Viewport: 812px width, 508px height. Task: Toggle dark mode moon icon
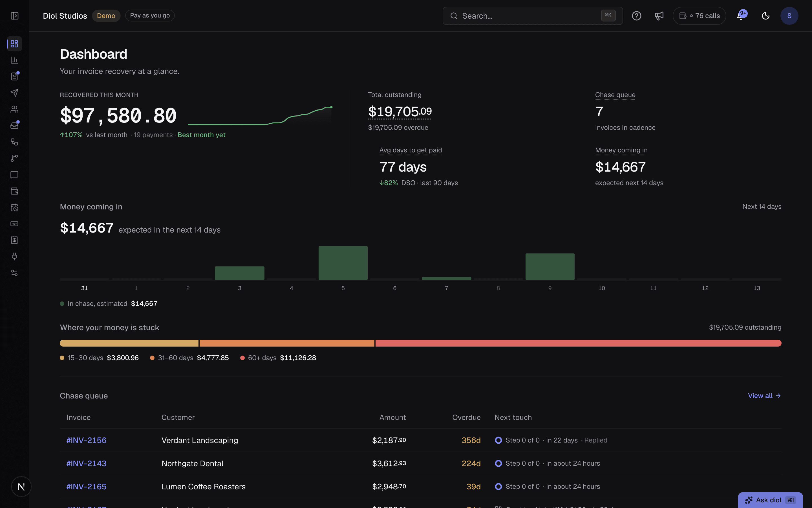[x=765, y=16]
